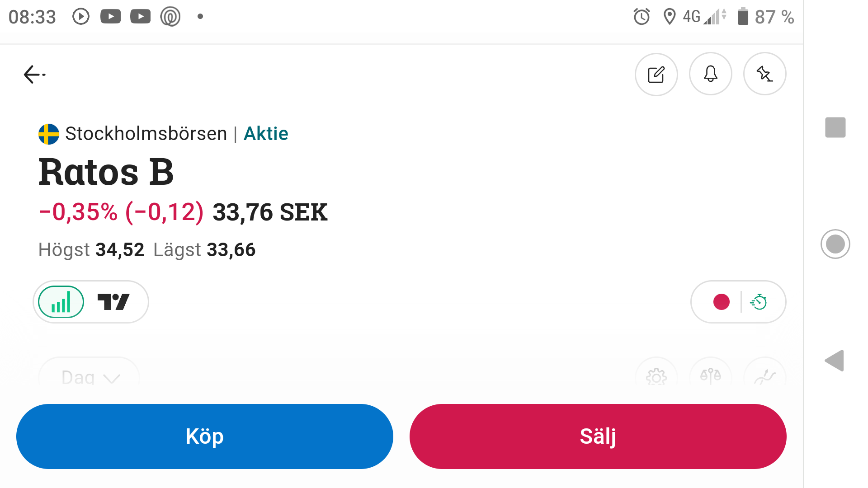
Task: Tap the Android recent apps square
Action: [x=835, y=127]
